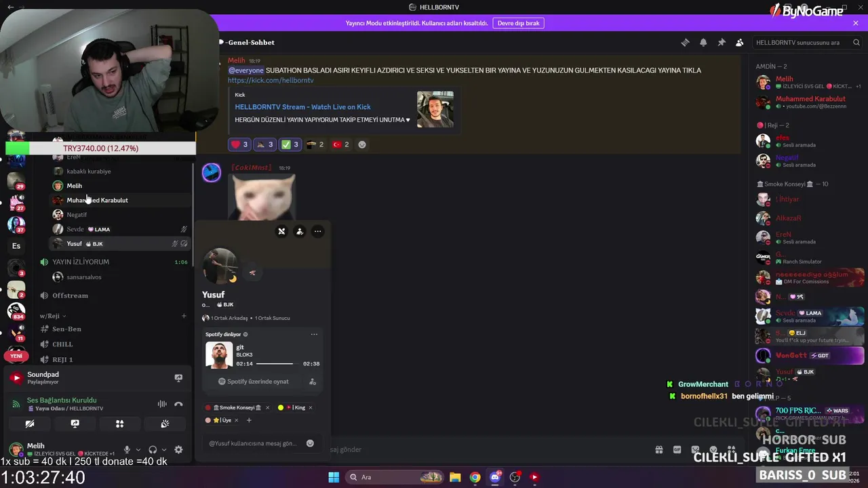Remove the 'King' role from Yusuf
The height and width of the screenshot is (488, 868).
click(x=311, y=407)
